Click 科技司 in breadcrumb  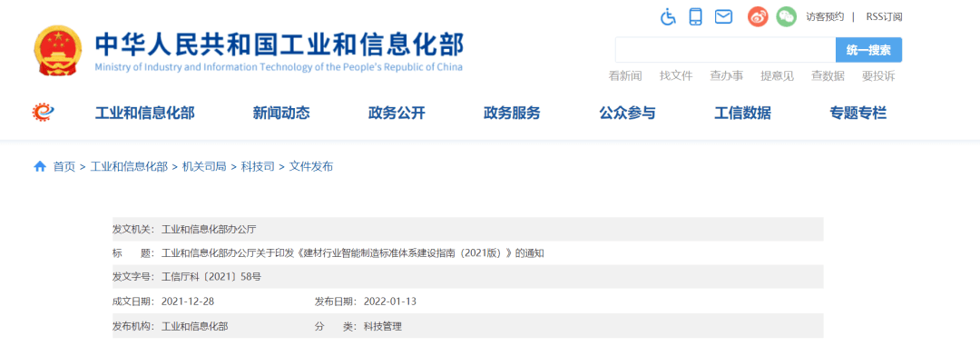tap(258, 166)
